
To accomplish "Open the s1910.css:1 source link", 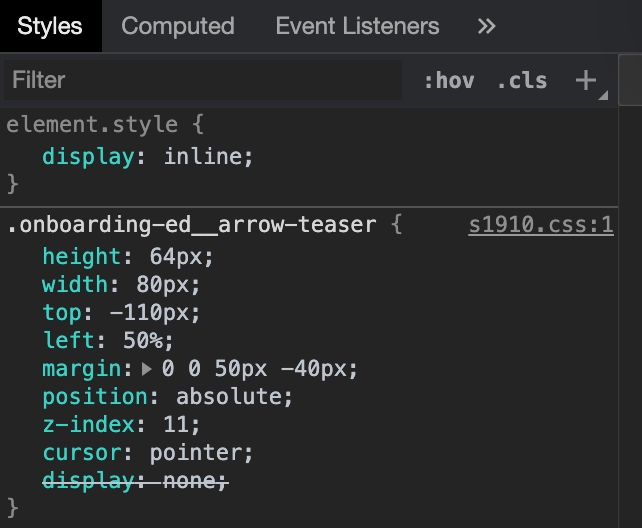I will click(x=540, y=225).
